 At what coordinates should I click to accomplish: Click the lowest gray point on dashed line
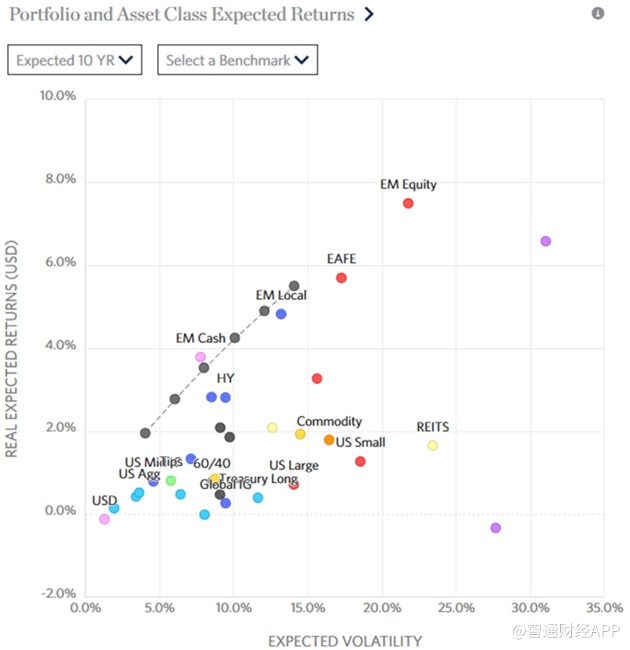[145, 433]
